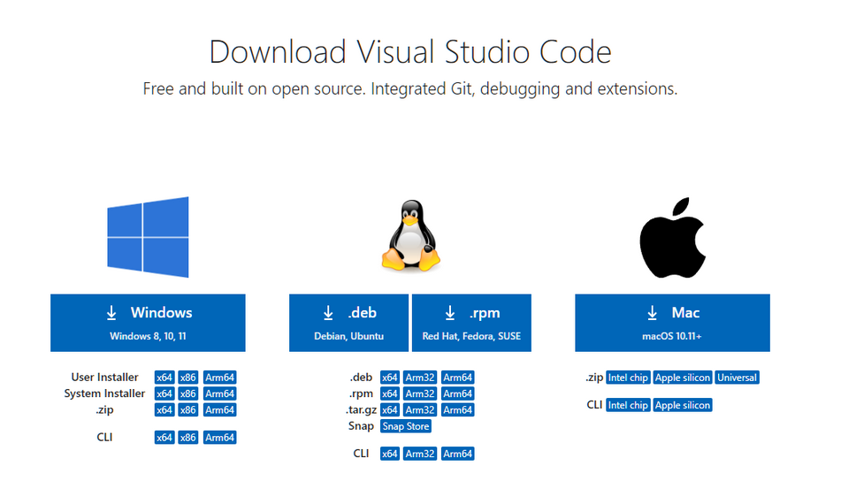841x504 pixels.
Task: Click the 'Download Visual Studio Code' heading
Action: [410, 52]
